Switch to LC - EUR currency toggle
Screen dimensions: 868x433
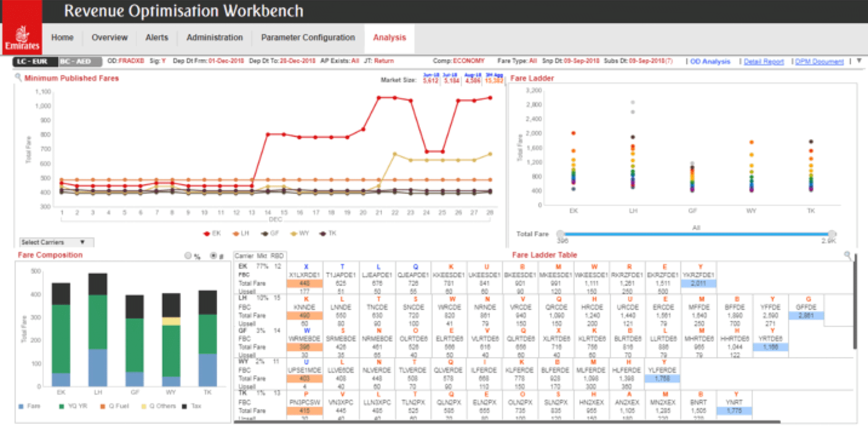tap(34, 61)
